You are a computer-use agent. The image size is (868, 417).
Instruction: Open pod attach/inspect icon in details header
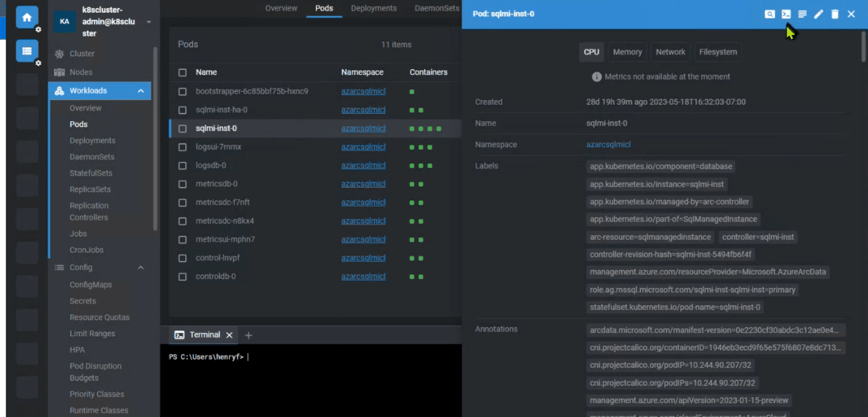pyautogui.click(x=769, y=14)
